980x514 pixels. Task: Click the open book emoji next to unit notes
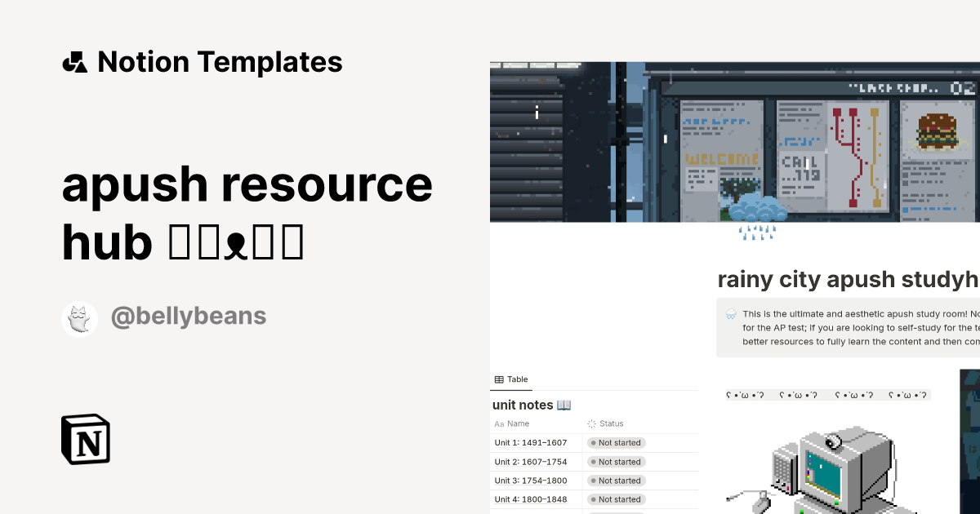(566, 405)
